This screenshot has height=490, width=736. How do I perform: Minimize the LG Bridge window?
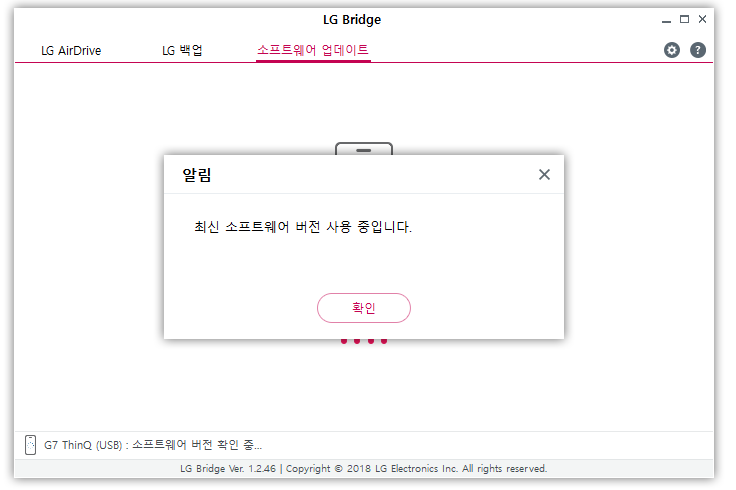coord(667,20)
